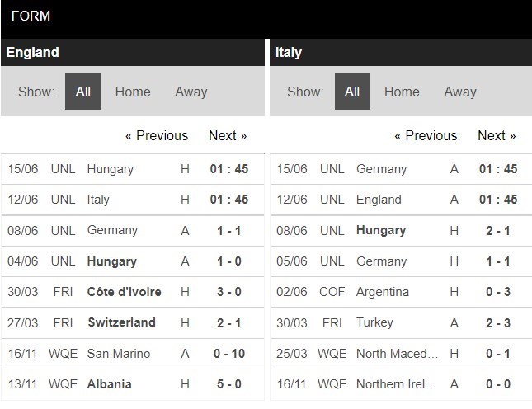Select the All filter under Italy
Screen dimensions: 532x409
point(352,92)
